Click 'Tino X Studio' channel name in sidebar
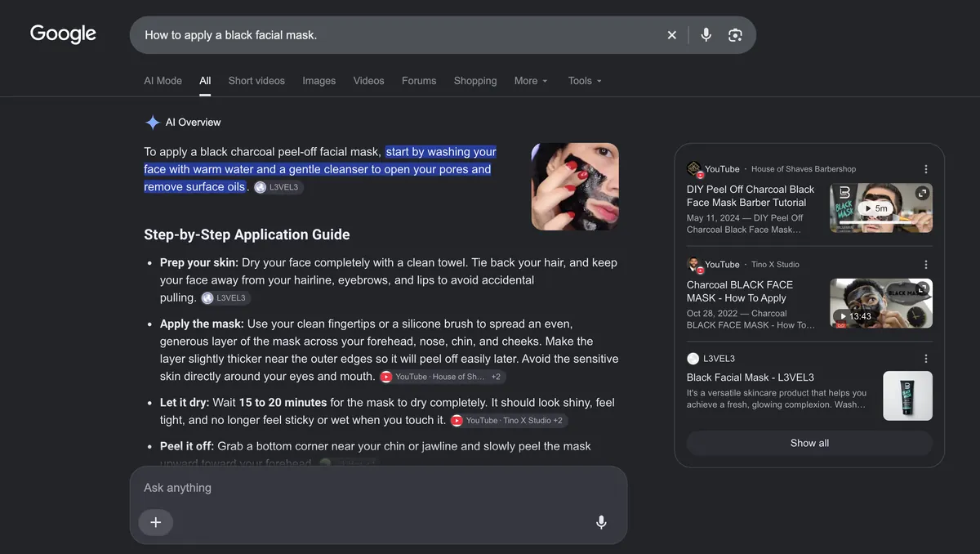This screenshot has width=980, height=554. pos(775,265)
